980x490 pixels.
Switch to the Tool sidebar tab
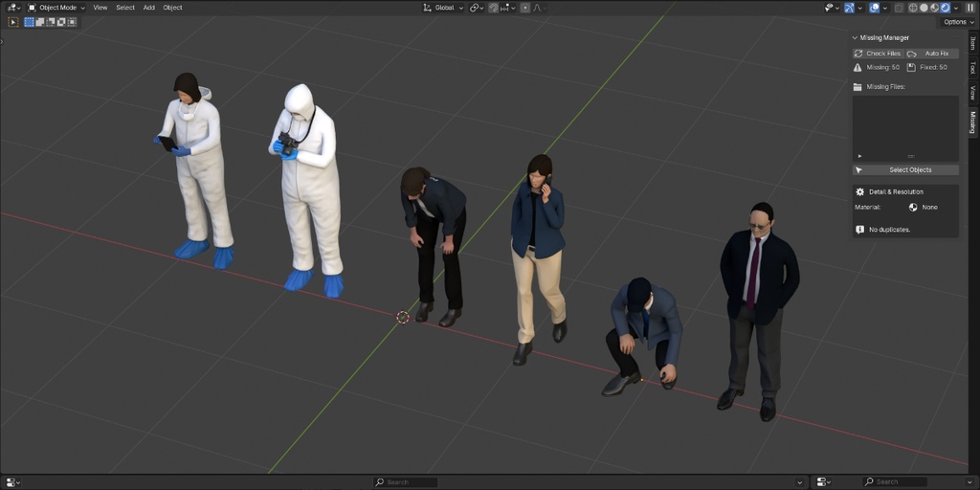pos(972,68)
